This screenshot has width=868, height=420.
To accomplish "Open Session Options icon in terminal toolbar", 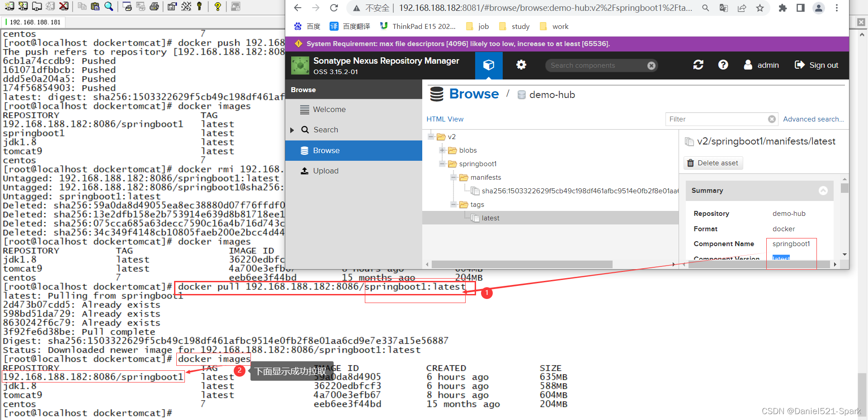I will coord(172,6).
